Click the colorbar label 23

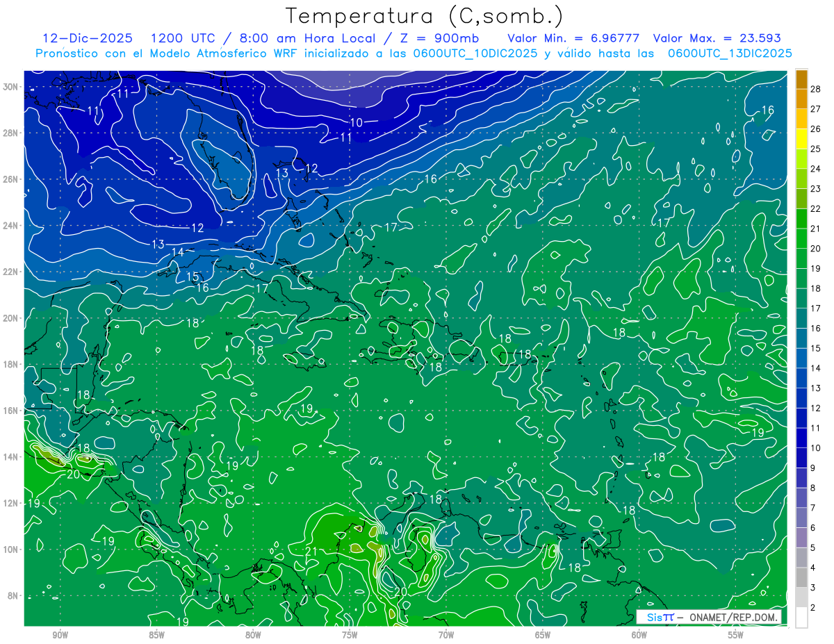tap(815, 188)
